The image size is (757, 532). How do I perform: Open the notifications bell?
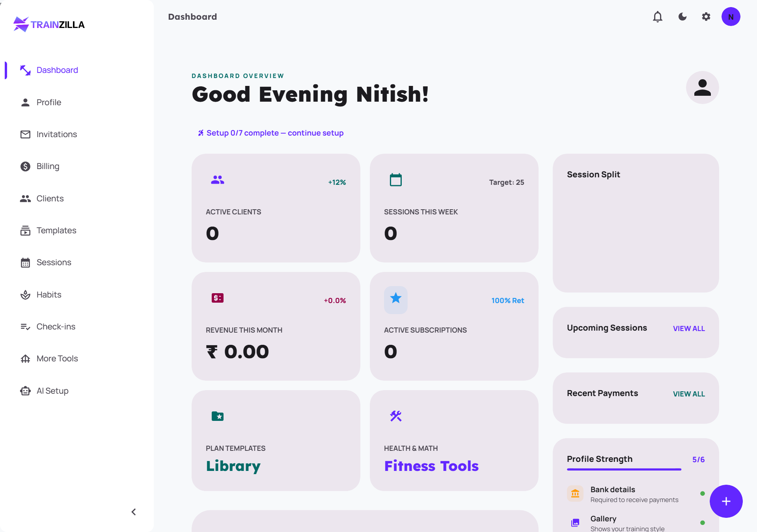pyautogui.click(x=658, y=17)
